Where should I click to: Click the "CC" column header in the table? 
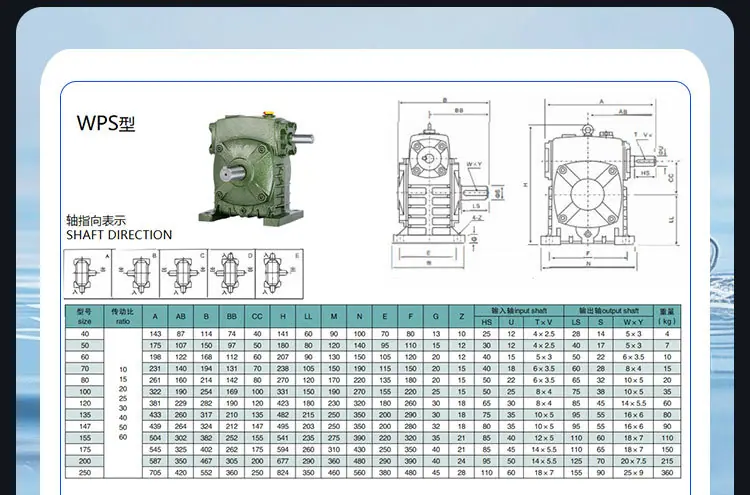pos(257,316)
